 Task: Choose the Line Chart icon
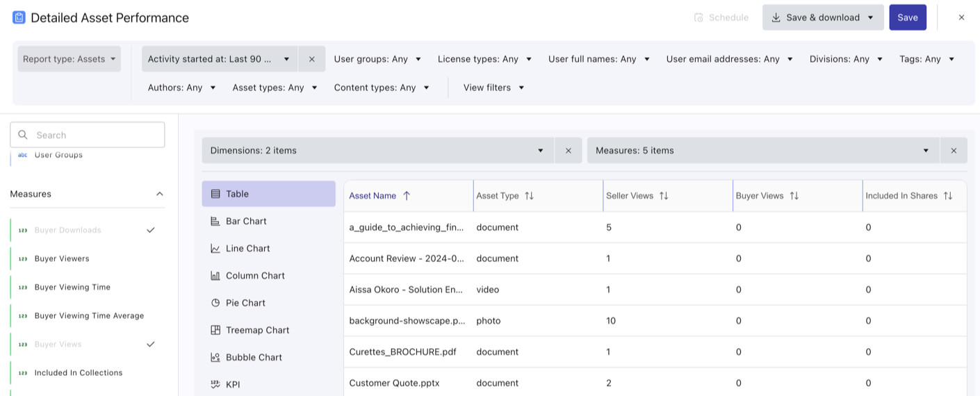coord(215,248)
